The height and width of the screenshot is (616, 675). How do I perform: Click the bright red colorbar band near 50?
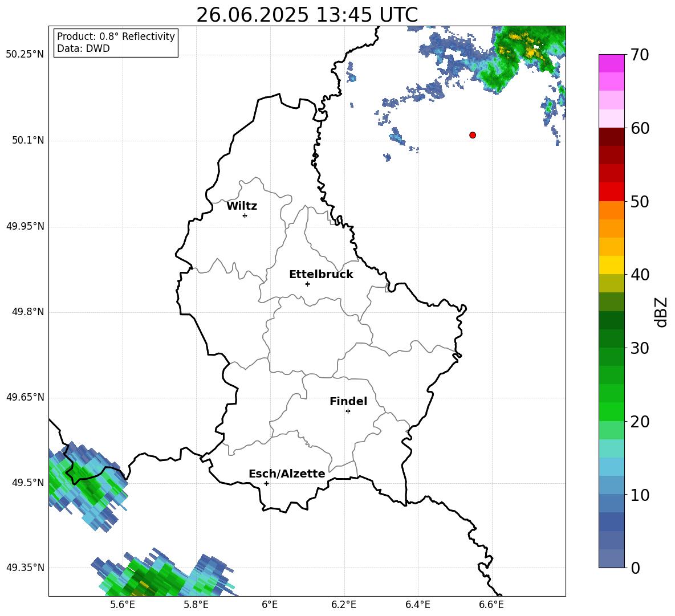point(611,192)
